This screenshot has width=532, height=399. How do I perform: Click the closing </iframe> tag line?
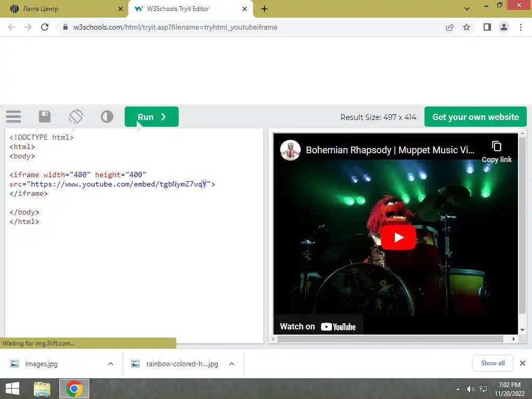pos(29,193)
